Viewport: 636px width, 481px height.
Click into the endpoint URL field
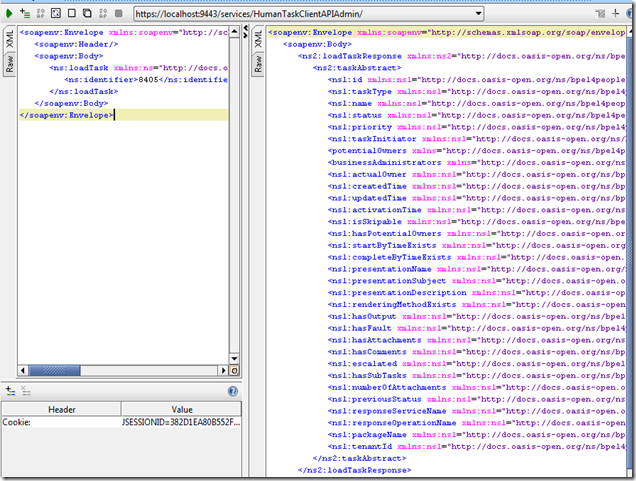coord(304,14)
